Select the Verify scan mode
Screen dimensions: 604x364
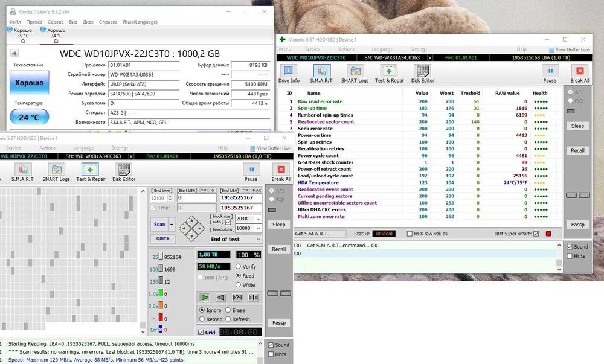[x=238, y=266]
